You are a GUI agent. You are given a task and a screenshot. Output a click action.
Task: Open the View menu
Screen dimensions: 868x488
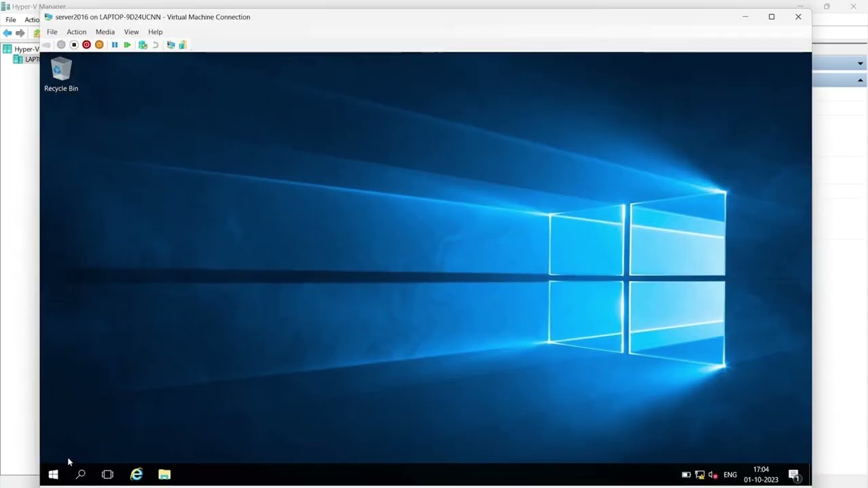[132, 32]
